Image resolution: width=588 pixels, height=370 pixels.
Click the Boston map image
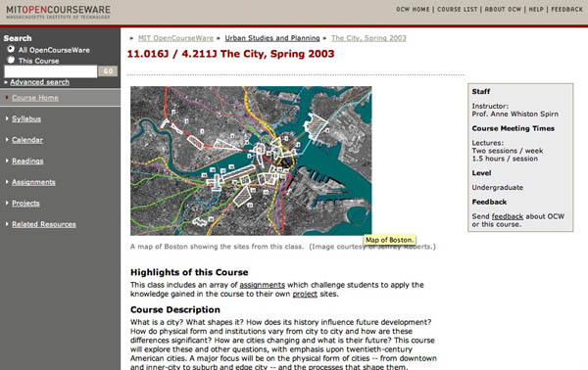pos(251,161)
